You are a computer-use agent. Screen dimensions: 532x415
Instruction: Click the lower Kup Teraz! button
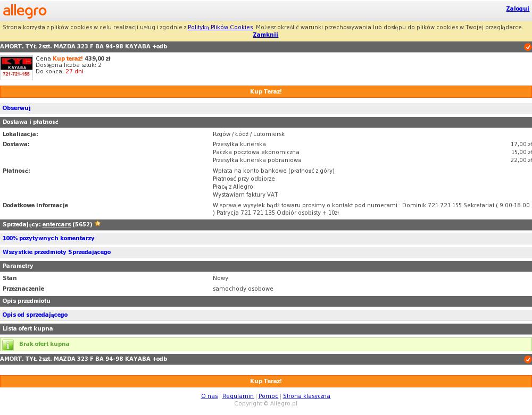(x=266, y=381)
